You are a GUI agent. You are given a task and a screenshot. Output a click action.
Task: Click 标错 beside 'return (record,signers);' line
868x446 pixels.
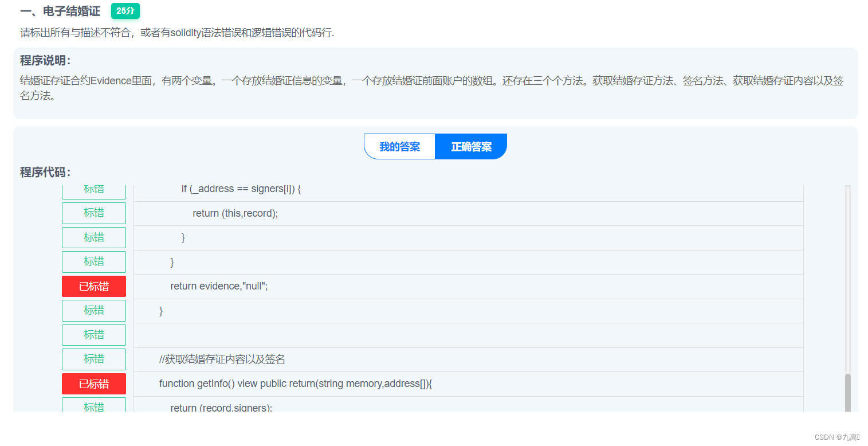94,405
